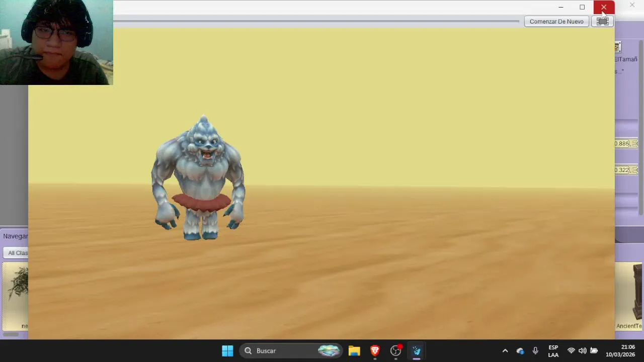Select the plant gallery thumbnail
This screenshot has height=362, width=644.
16,296
